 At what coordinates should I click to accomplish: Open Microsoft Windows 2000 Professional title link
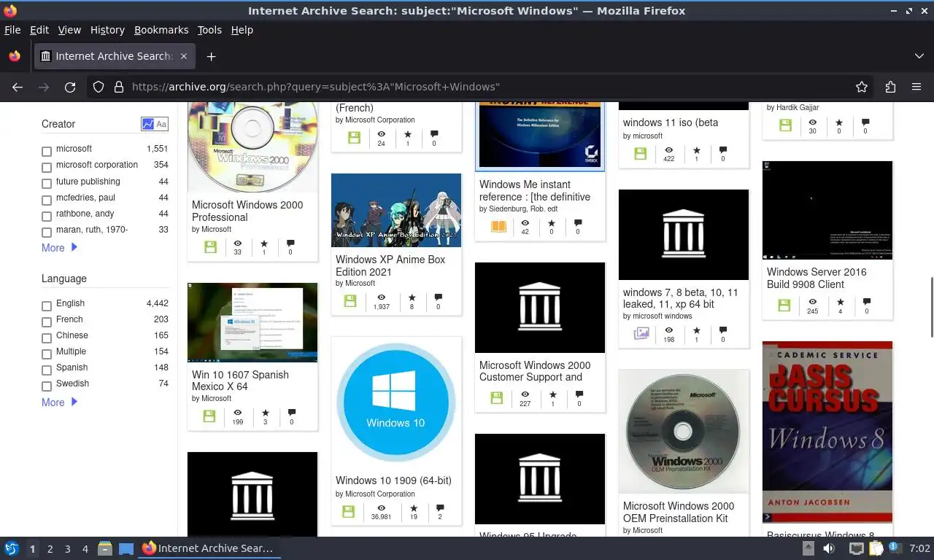pos(247,211)
